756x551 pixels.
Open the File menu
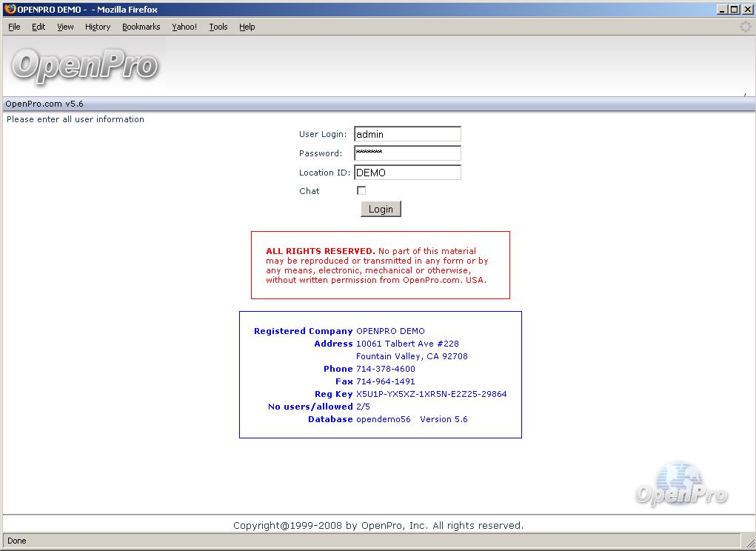click(x=14, y=27)
